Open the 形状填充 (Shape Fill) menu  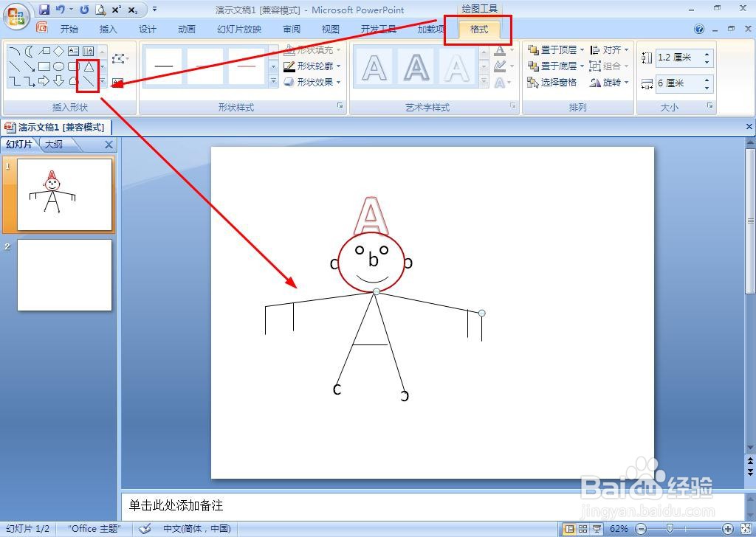point(313,50)
